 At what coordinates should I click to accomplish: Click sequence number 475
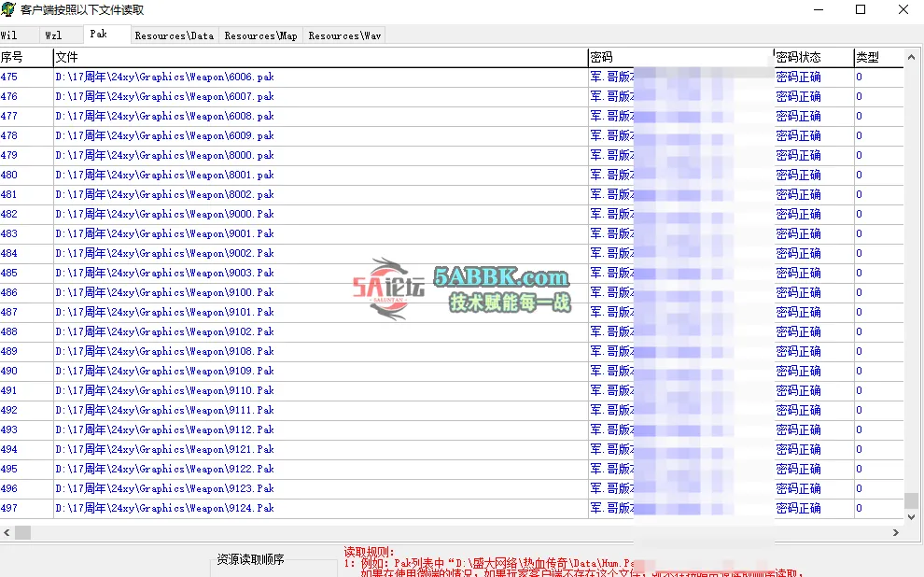(x=8, y=77)
